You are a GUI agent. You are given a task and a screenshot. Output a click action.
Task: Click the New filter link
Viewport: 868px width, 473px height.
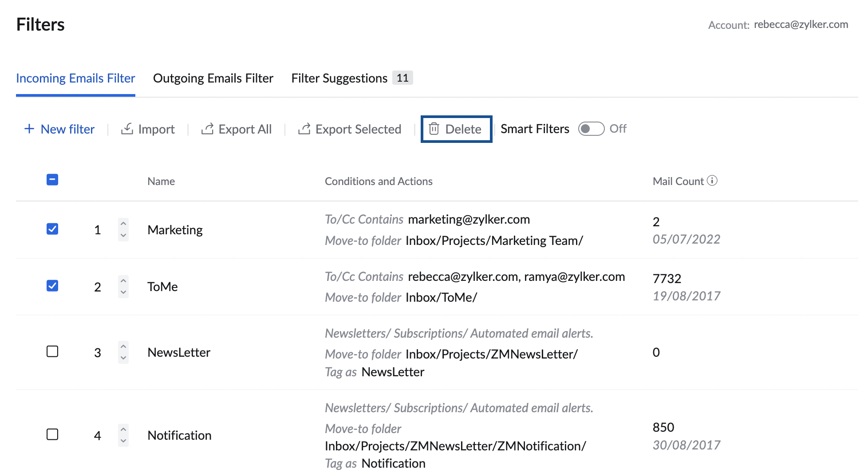tap(67, 129)
